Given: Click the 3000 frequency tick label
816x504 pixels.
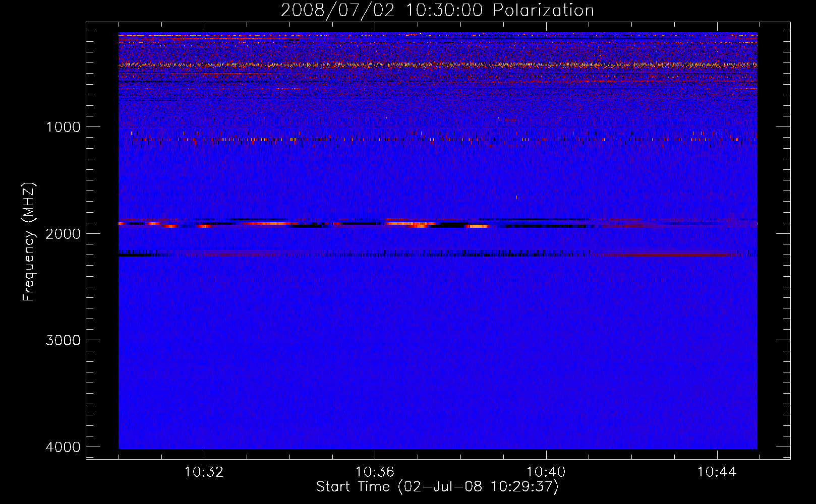Looking at the screenshot, I should (x=63, y=340).
